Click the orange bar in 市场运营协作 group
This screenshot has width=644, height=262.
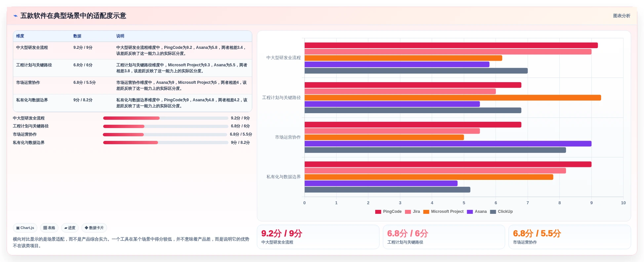pyautogui.click(x=384, y=137)
